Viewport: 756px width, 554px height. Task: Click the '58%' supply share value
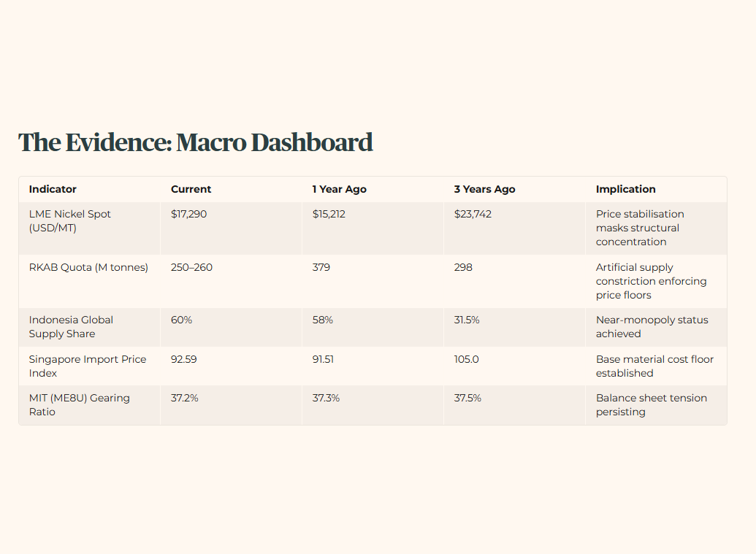coord(323,320)
